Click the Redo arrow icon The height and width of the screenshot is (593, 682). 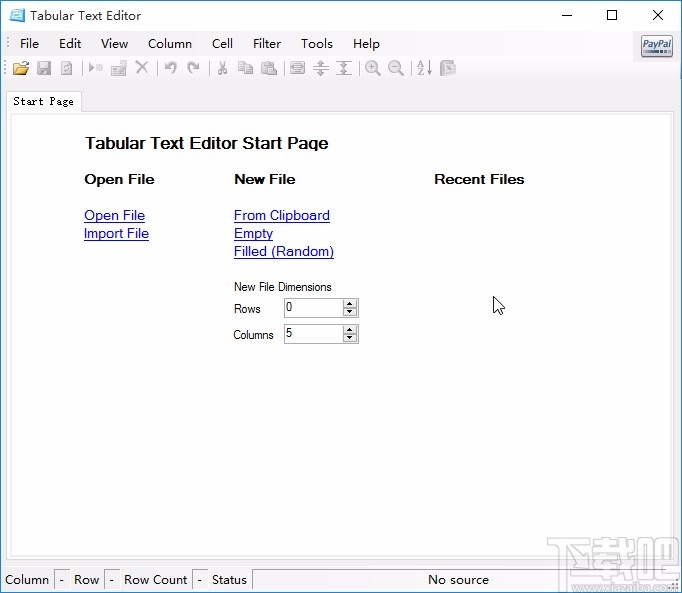pyautogui.click(x=194, y=68)
